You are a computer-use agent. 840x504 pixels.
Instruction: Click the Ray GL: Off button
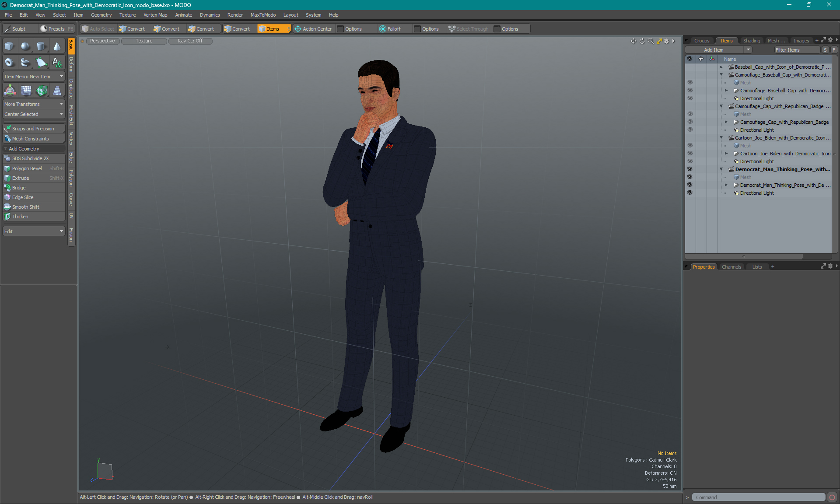[190, 41]
